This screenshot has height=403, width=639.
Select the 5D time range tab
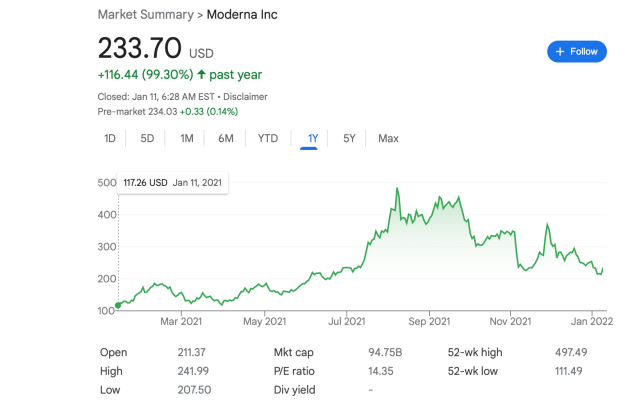pos(147,138)
